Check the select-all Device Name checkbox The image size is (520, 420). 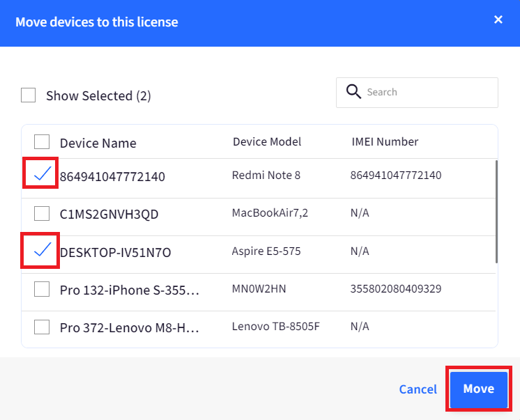point(42,142)
